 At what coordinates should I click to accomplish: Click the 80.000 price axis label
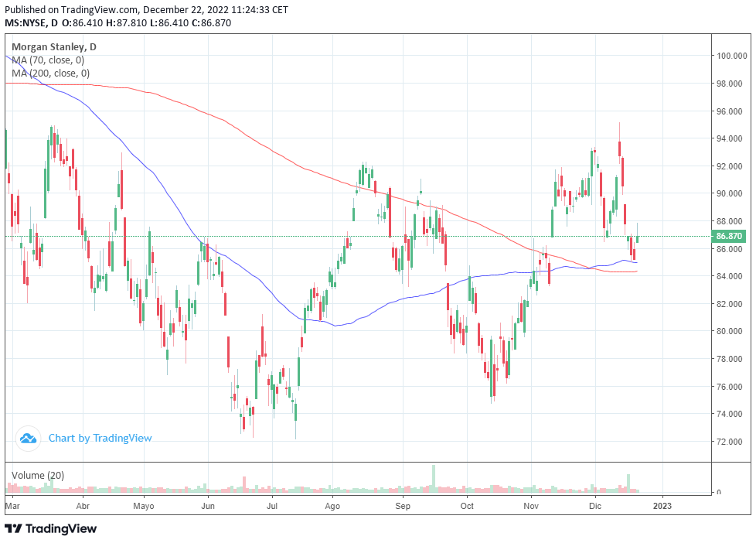[x=730, y=331]
